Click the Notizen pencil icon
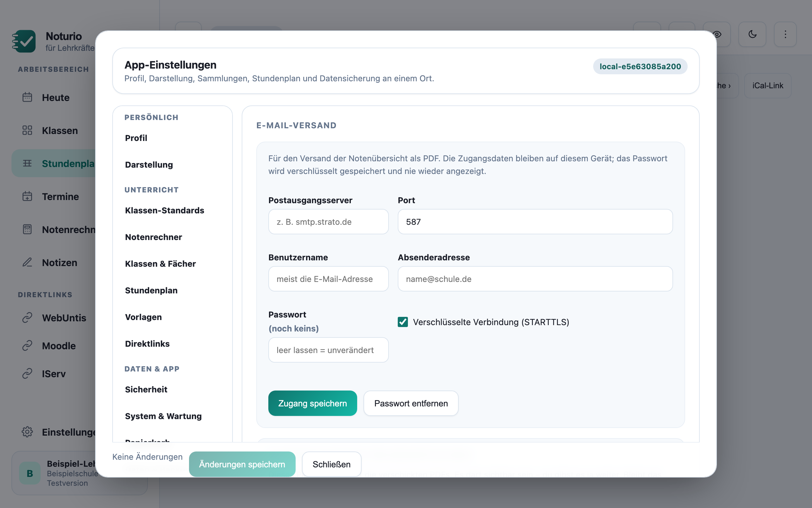The width and height of the screenshot is (812, 508). tap(27, 262)
